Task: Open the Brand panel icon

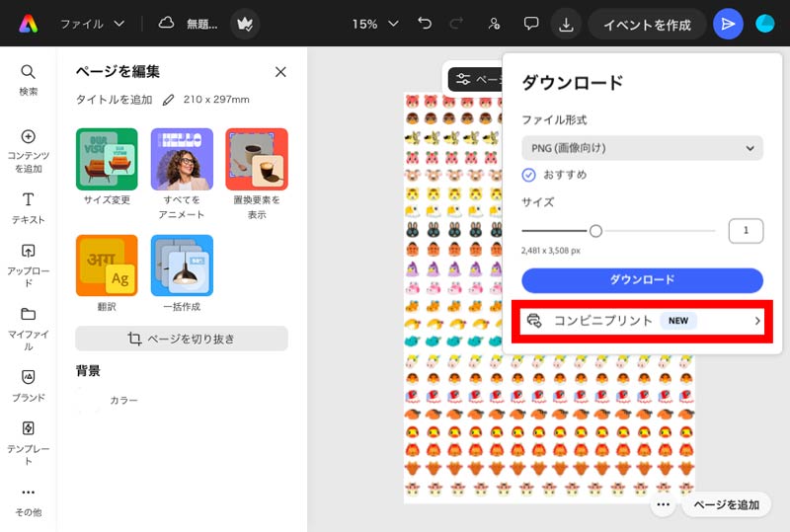Action: pos(29,377)
